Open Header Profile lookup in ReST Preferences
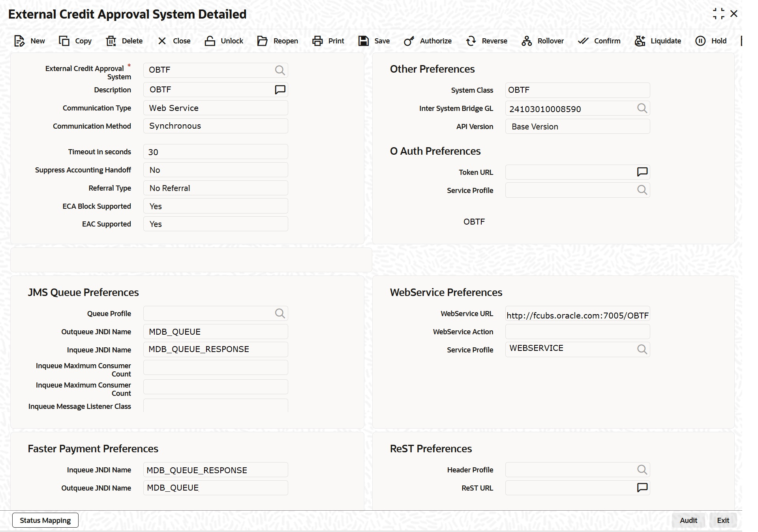This screenshot has height=532, width=758. (642, 470)
